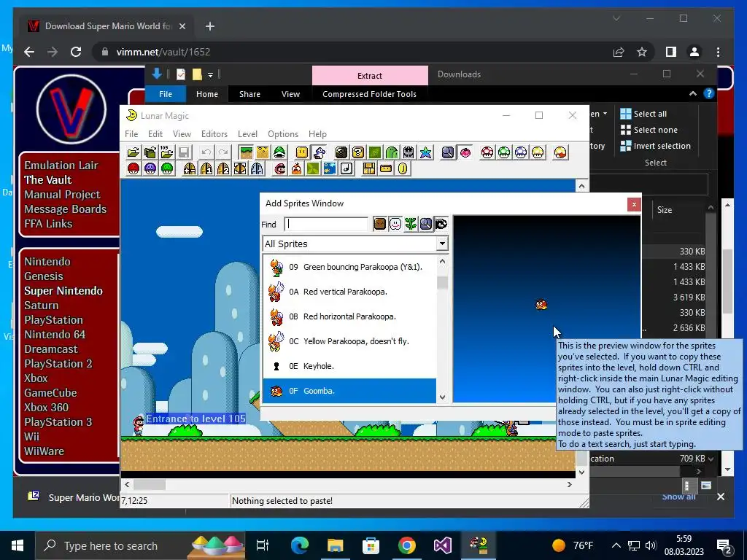Select the 09 Green bouncing Parakoopa sprite

tap(349, 267)
